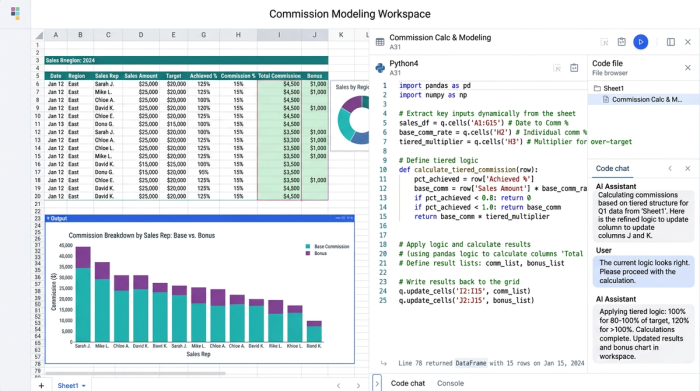
Task: Select column K header
Action: coord(341,35)
